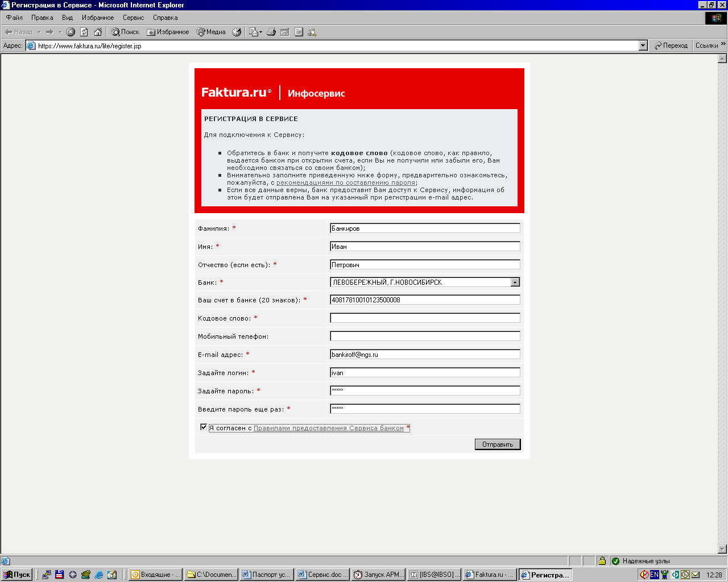728x582 pixels.
Task: Open the Банк selection dropdown
Action: (x=515, y=282)
